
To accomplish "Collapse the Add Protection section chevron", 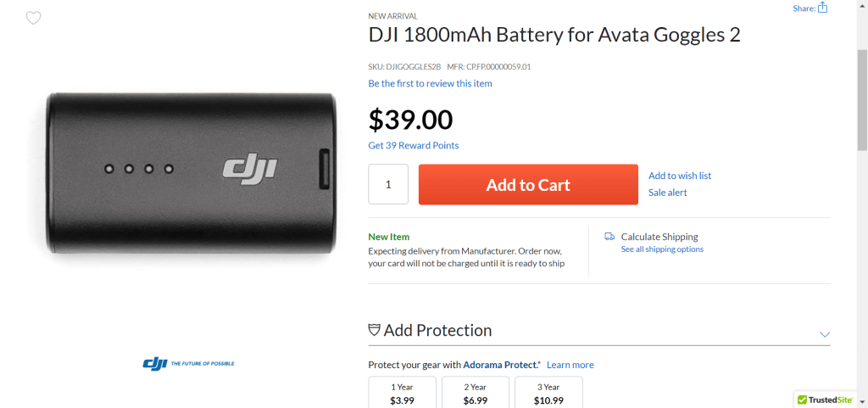I will point(825,334).
